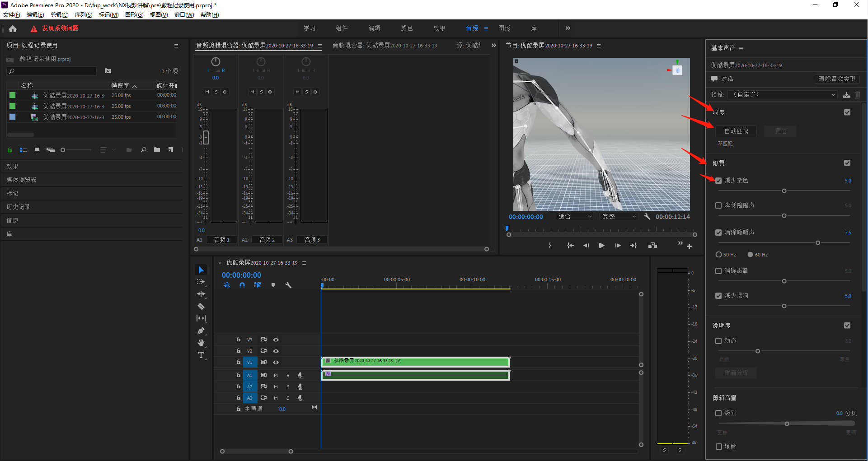Open the 完整 playback resolution dropdown

[x=619, y=217]
